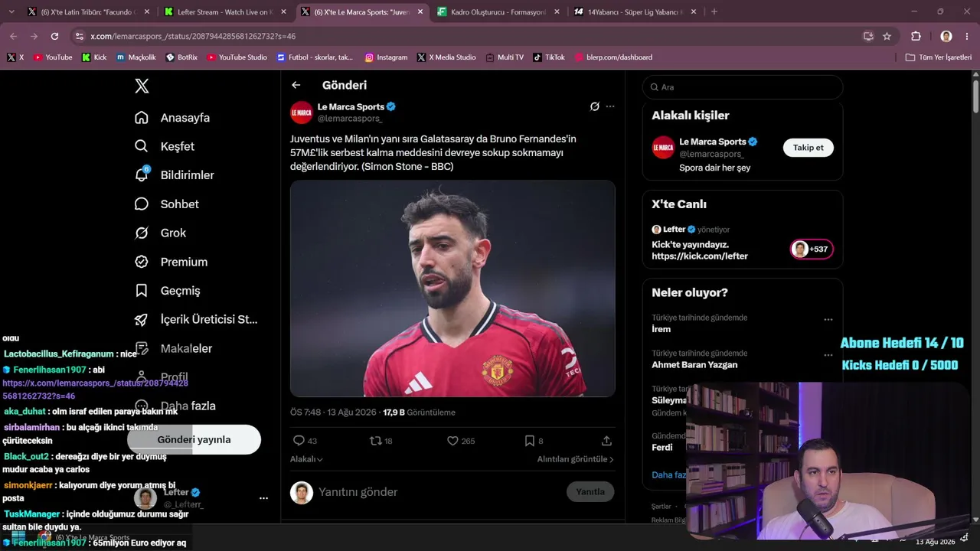Follow Le Marca Sports with Takip et

[x=808, y=148]
